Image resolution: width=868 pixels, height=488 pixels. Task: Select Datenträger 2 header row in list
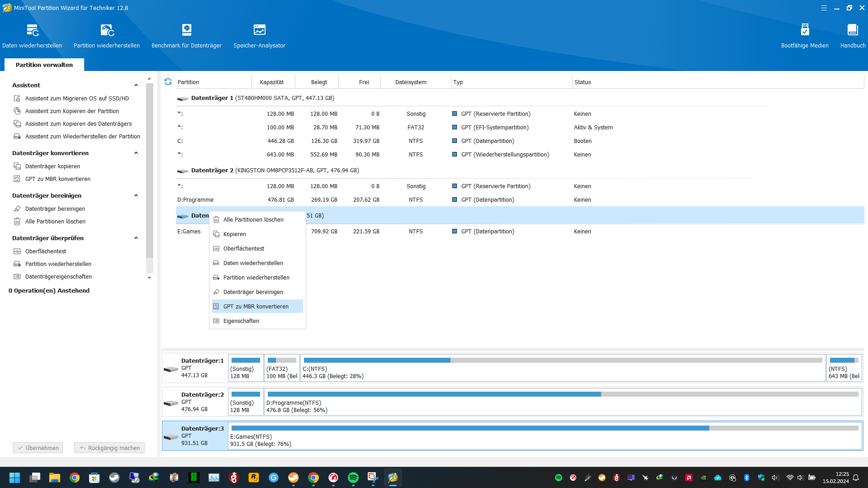pos(520,171)
